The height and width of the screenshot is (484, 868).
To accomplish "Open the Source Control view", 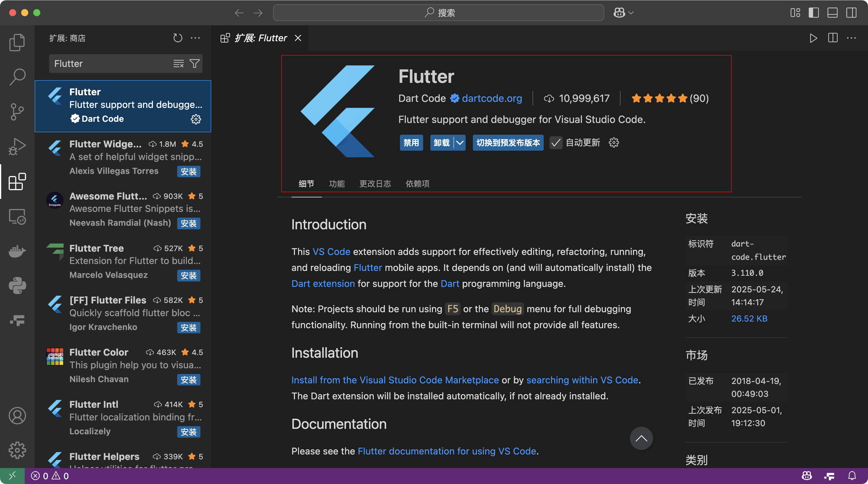I will (17, 112).
